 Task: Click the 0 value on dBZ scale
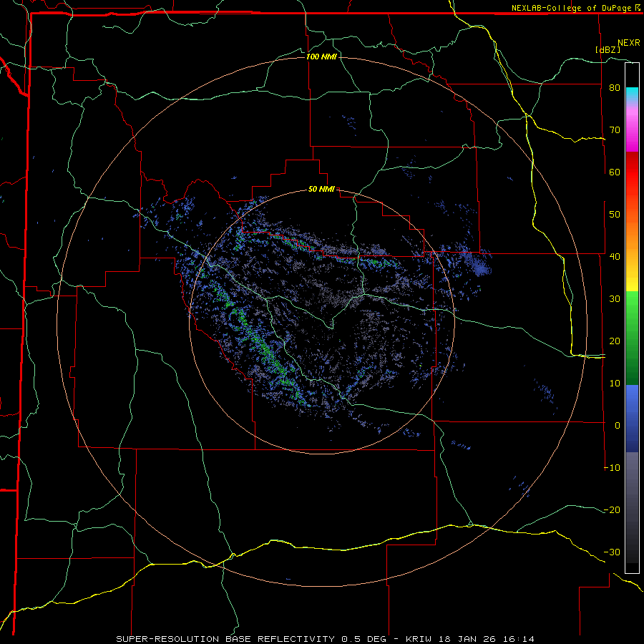(618, 426)
